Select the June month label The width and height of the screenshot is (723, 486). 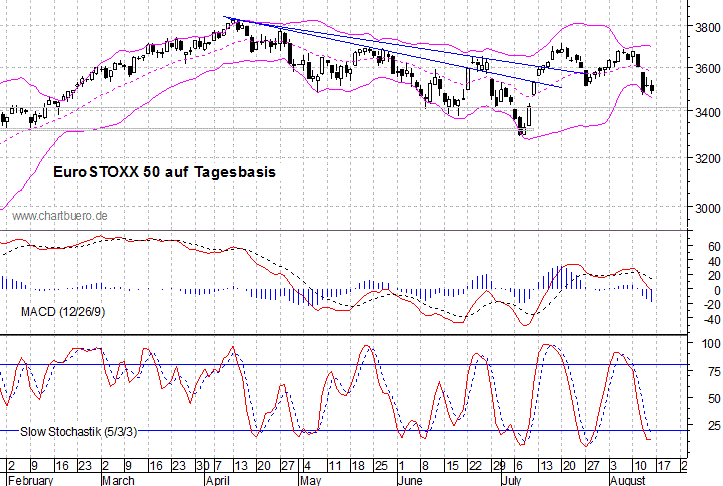409,480
